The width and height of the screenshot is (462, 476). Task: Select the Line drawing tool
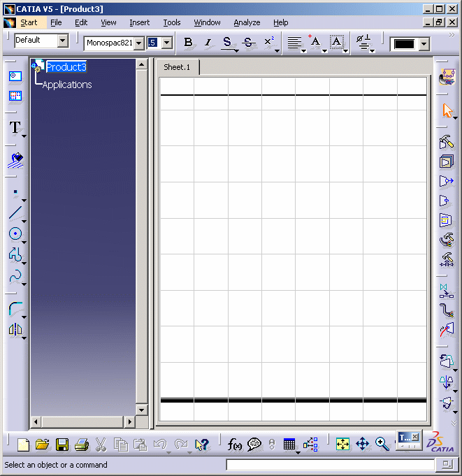point(15,212)
